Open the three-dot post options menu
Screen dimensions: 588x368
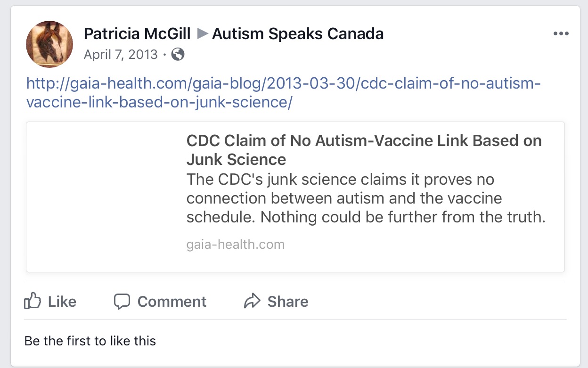(x=561, y=34)
